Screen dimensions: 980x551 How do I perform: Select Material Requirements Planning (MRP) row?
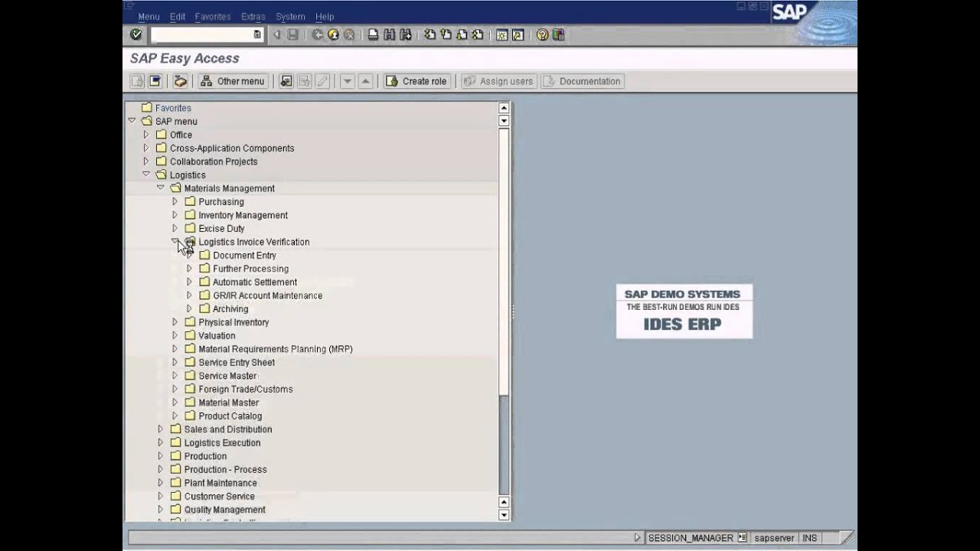pos(276,349)
